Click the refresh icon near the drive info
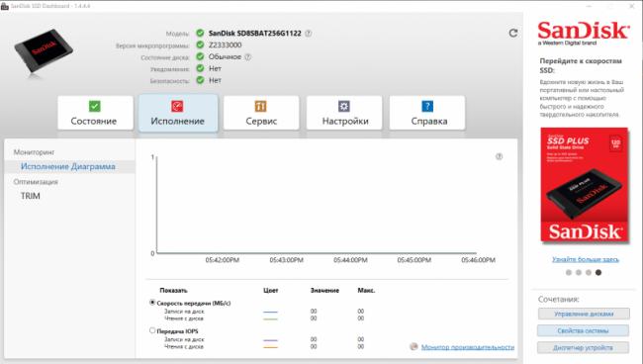643x364 pixels. [513, 33]
